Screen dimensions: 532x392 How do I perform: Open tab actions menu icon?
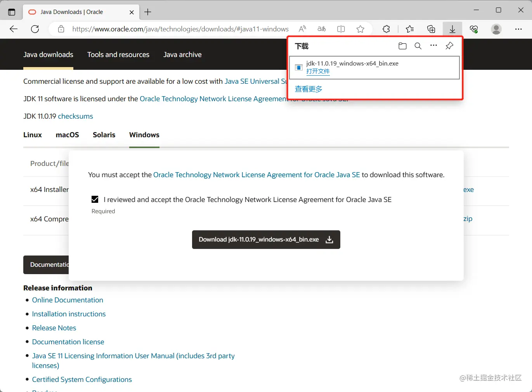point(12,12)
